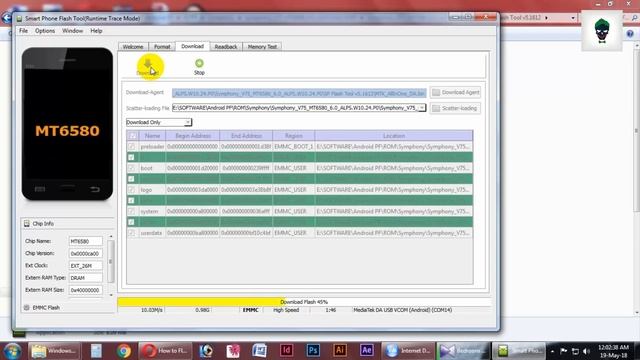Open the Help menu
The width and height of the screenshot is (640, 360).
96,31
